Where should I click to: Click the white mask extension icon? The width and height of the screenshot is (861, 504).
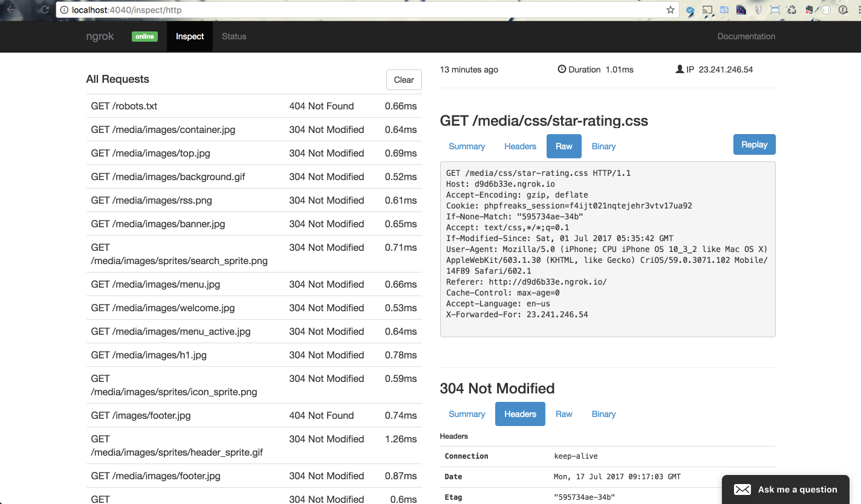758,10
